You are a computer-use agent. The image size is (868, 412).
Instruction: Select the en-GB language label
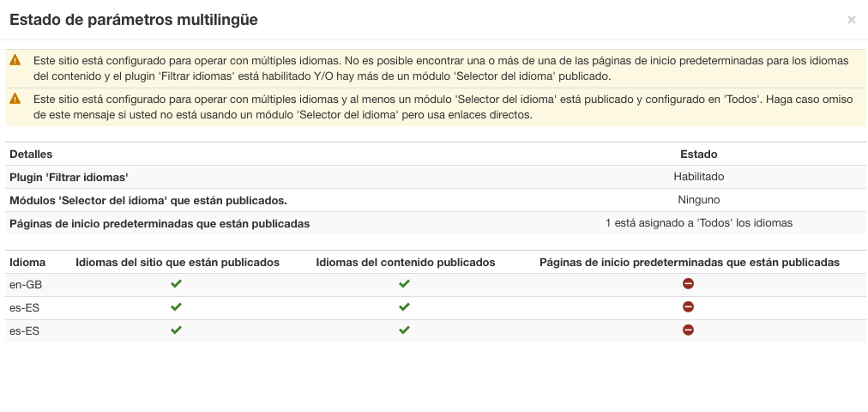tap(26, 285)
